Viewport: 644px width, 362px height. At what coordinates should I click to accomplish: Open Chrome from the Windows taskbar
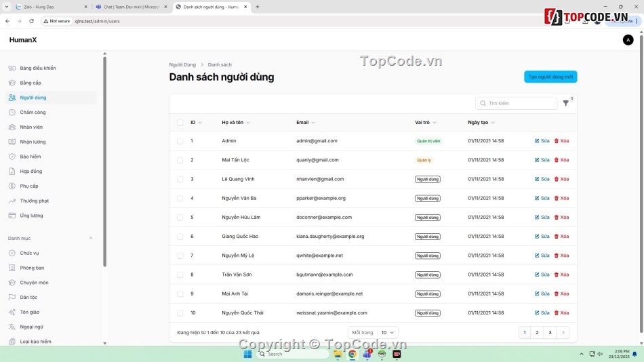(352, 354)
